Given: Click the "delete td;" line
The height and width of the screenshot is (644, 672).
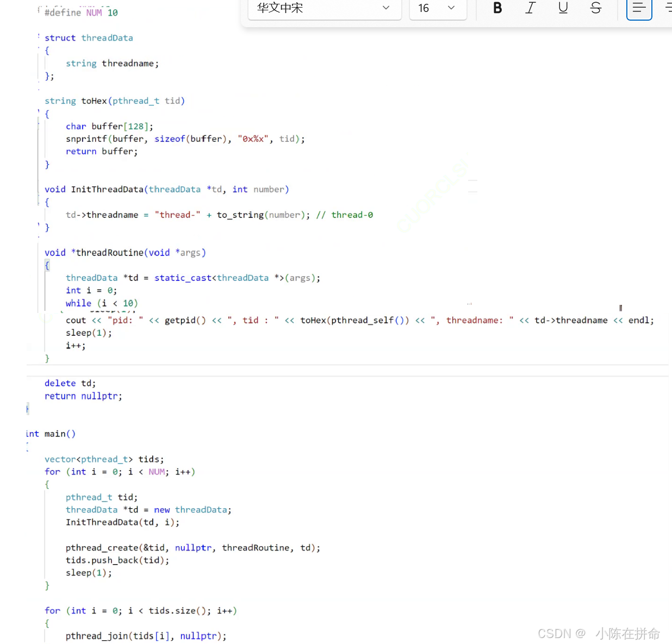Looking at the screenshot, I should tap(70, 384).
